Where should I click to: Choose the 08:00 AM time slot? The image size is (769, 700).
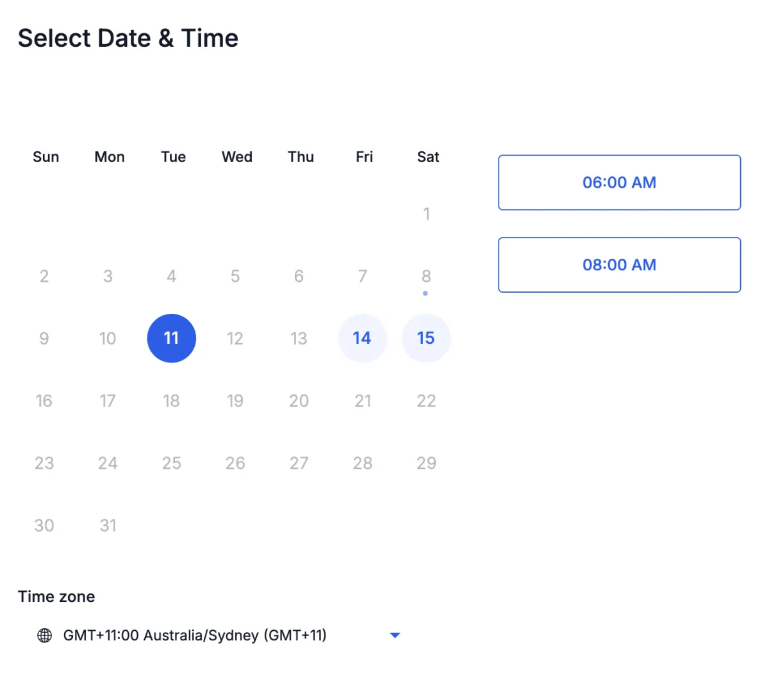pyautogui.click(x=619, y=265)
